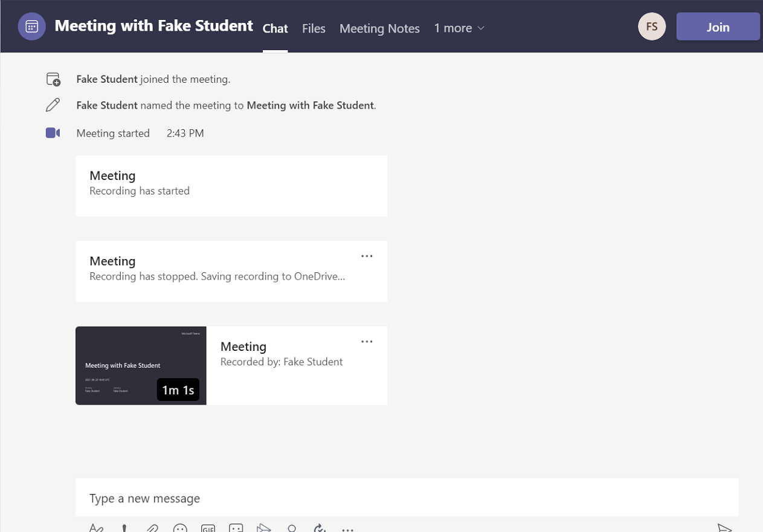Send the message with arrow icon
Screen dimensions: 763x532
click(x=724, y=528)
